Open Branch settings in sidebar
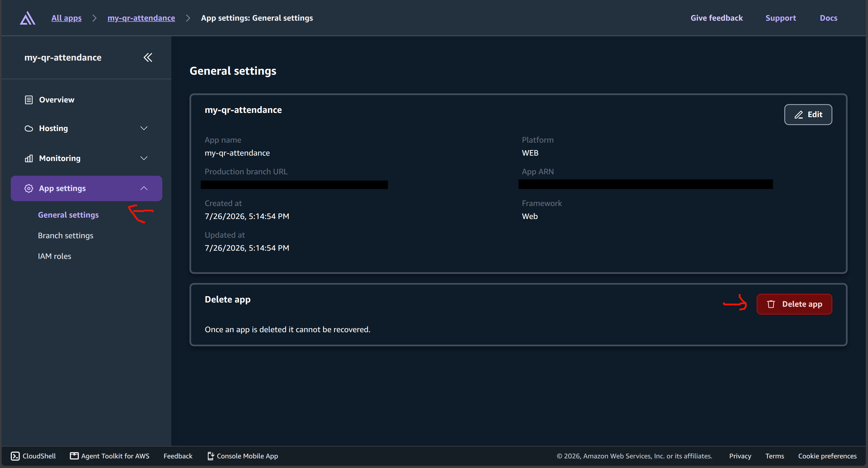The height and width of the screenshot is (468, 868). [x=66, y=236]
